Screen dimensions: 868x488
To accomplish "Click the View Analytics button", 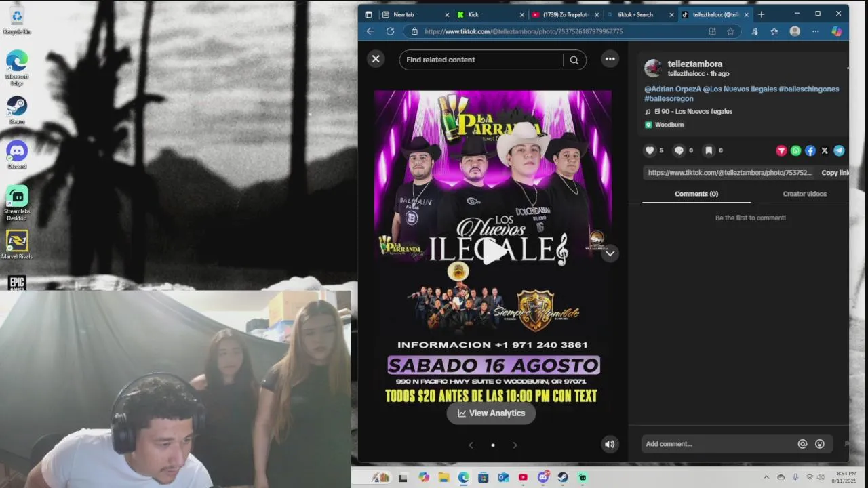I will [x=491, y=413].
